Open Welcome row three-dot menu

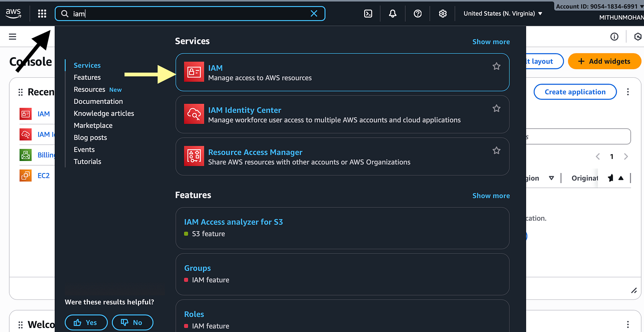pyautogui.click(x=628, y=324)
